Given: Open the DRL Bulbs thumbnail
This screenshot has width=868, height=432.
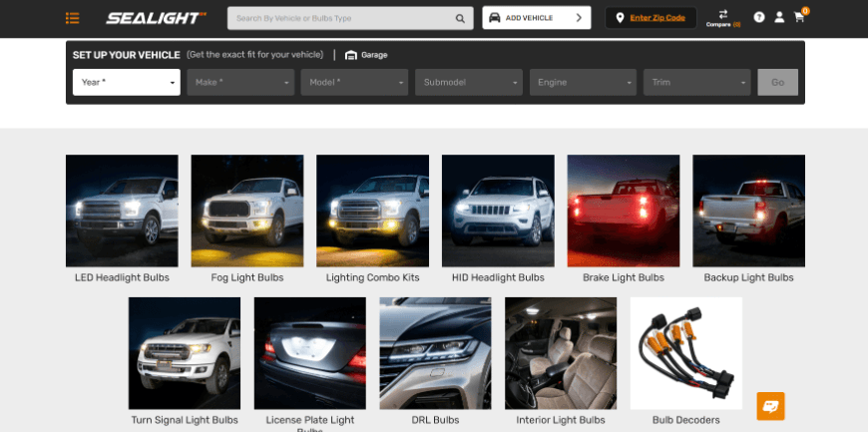Looking at the screenshot, I should pyautogui.click(x=435, y=353).
